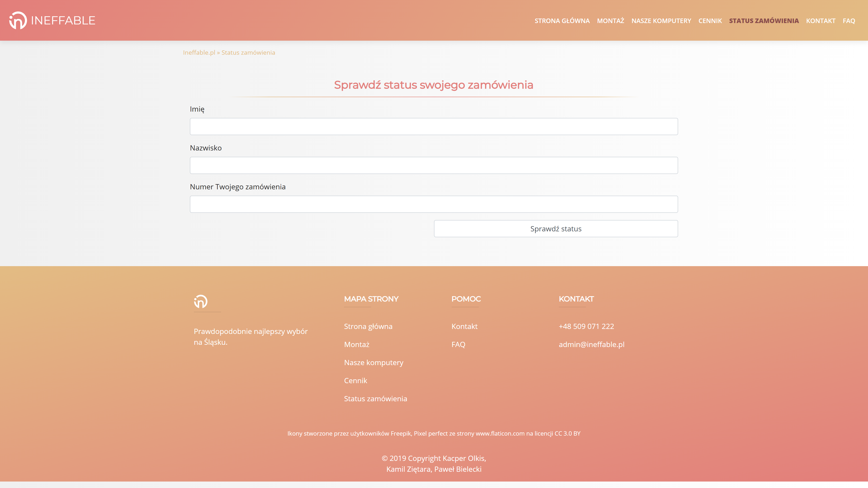Click the admin@ineffable.pl email address
Screen dimensions: 868x488
click(591, 344)
